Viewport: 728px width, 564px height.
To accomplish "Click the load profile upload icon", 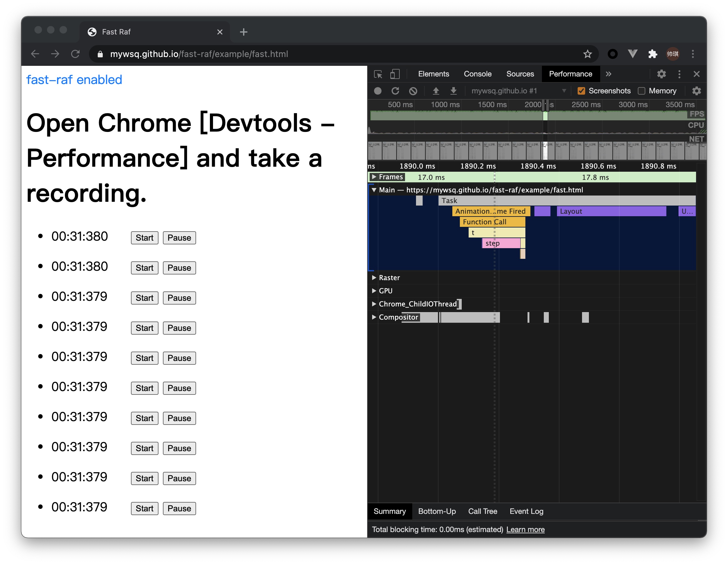I will click(x=435, y=91).
